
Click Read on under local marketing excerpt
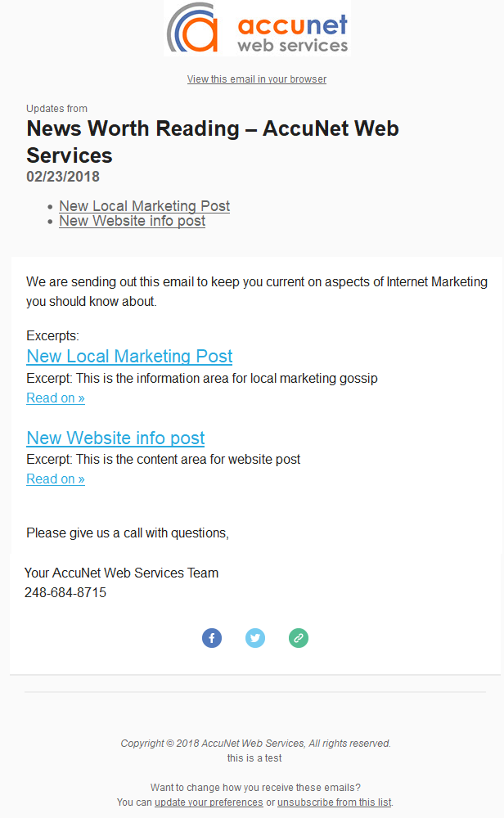click(56, 398)
